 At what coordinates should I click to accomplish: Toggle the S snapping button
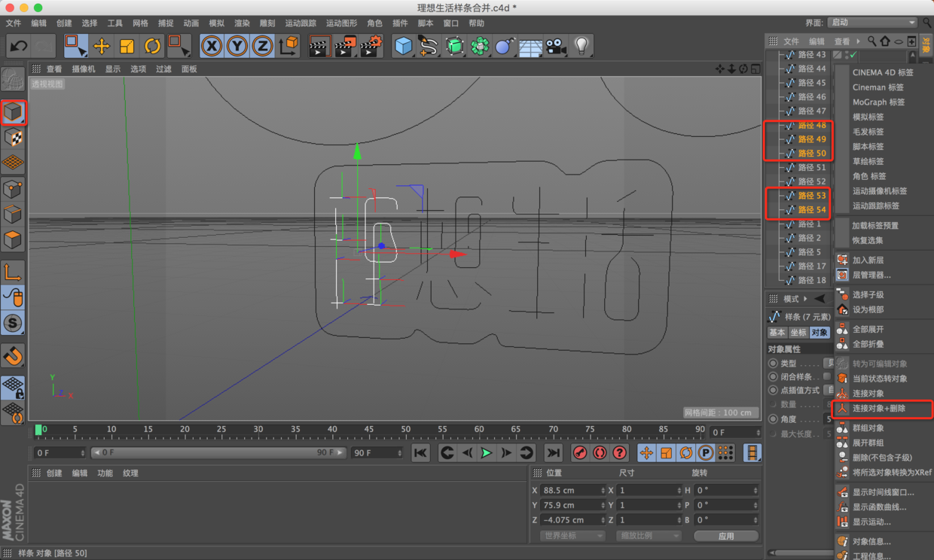coord(13,324)
